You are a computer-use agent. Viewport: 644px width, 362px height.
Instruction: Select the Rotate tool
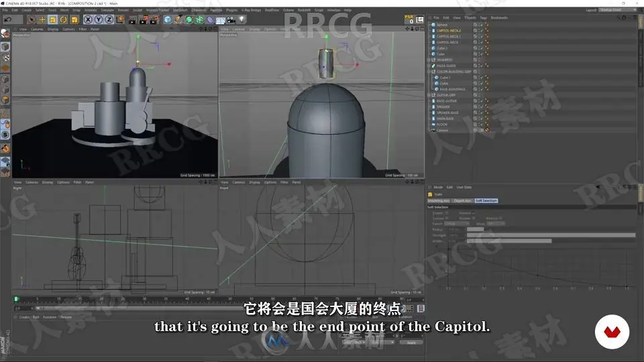pos(63,19)
